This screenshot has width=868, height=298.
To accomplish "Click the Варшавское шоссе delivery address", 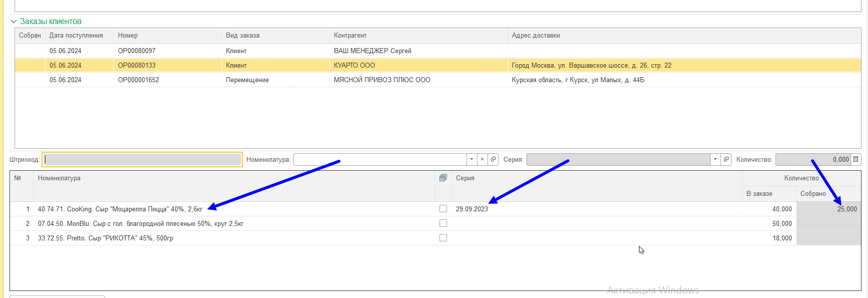I will point(591,65).
